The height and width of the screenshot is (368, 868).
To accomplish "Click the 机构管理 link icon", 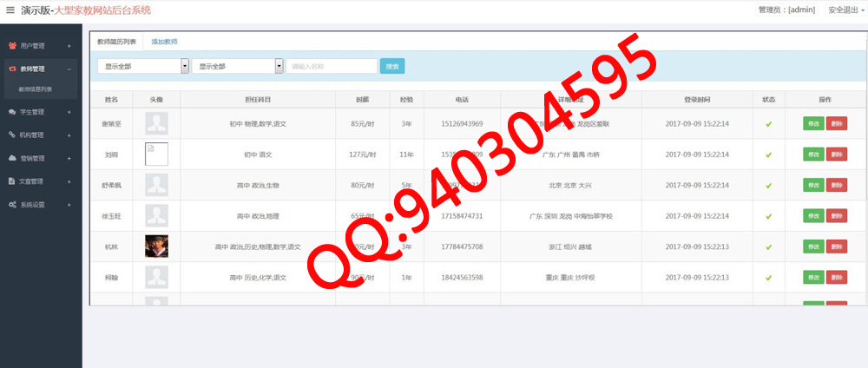I will pyautogui.click(x=12, y=135).
